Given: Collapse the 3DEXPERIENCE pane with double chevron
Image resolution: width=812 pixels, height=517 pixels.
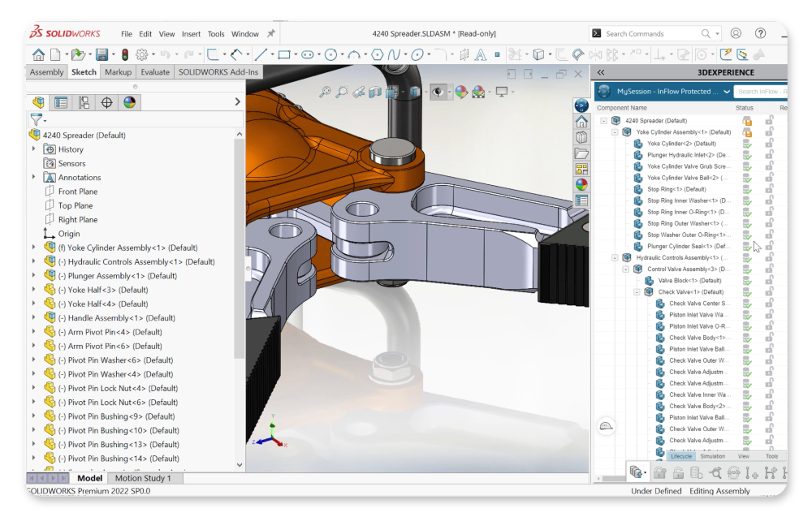Looking at the screenshot, I should click(601, 72).
